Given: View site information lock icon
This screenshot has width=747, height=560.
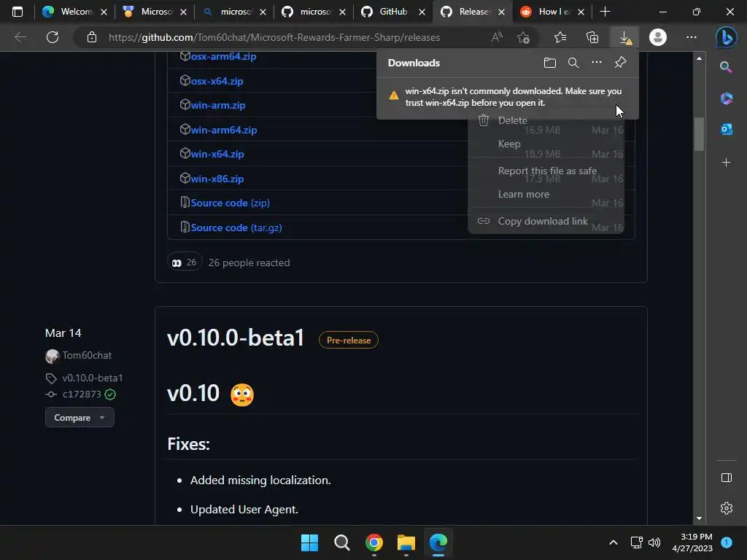Looking at the screenshot, I should [x=92, y=37].
